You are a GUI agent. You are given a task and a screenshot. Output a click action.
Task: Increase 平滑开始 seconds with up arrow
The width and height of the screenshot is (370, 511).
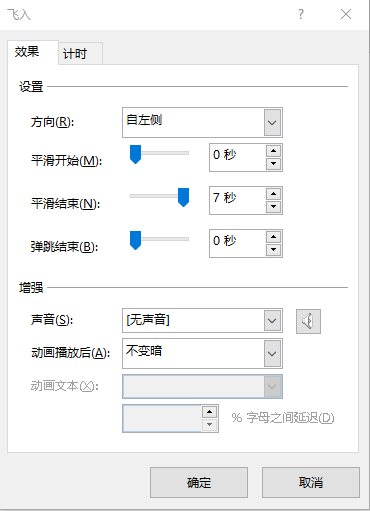point(274,151)
